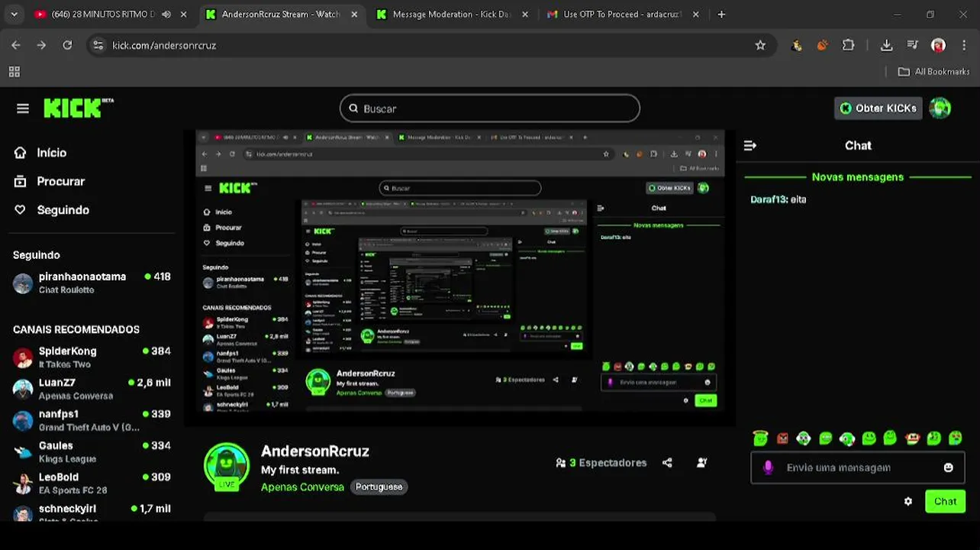This screenshot has height=550, width=980.
Task: Collapse the chat panel with the arrow icon
Action: tap(750, 145)
